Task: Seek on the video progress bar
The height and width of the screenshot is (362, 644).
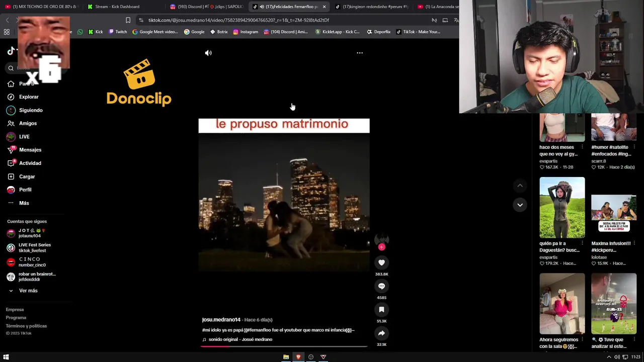Action: coord(284,346)
